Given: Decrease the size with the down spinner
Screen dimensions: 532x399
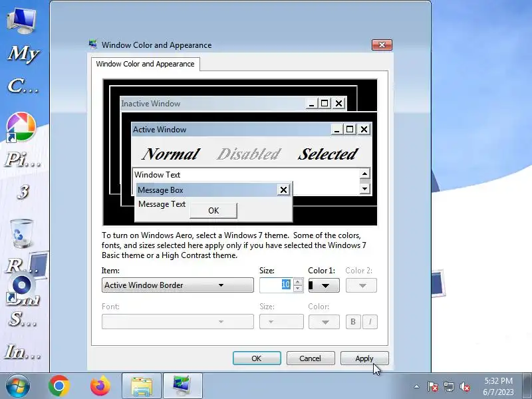Looking at the screenshot, I should click(297, 289).
